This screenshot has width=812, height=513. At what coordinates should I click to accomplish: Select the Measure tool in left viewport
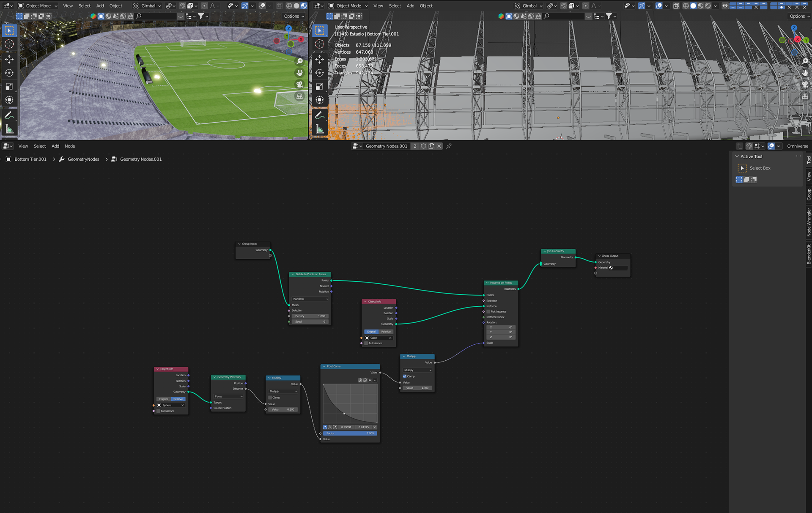coord(9,129)
